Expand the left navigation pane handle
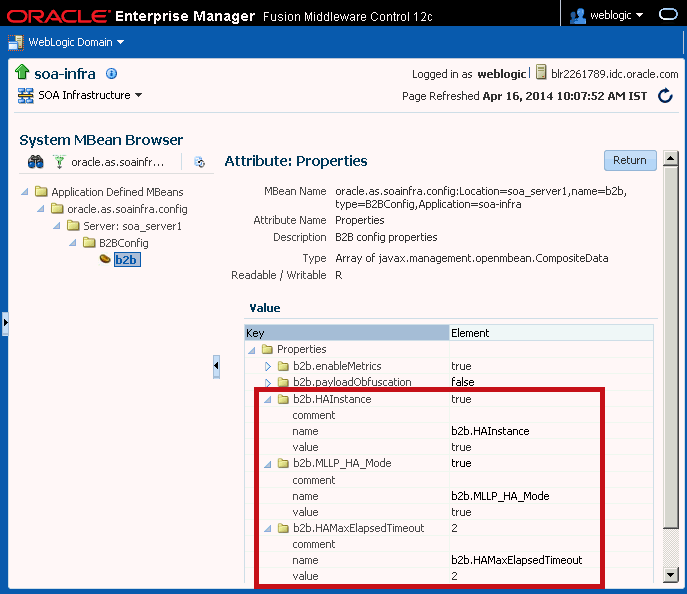This screenshot has width=687, height=594. tap(5, 323)
